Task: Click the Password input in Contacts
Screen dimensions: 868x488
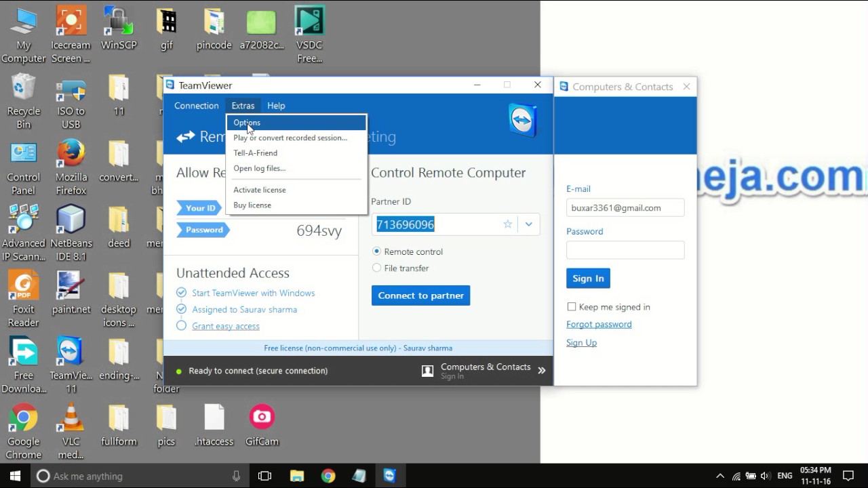Action: pyautogui.click(x=625, y=250)
